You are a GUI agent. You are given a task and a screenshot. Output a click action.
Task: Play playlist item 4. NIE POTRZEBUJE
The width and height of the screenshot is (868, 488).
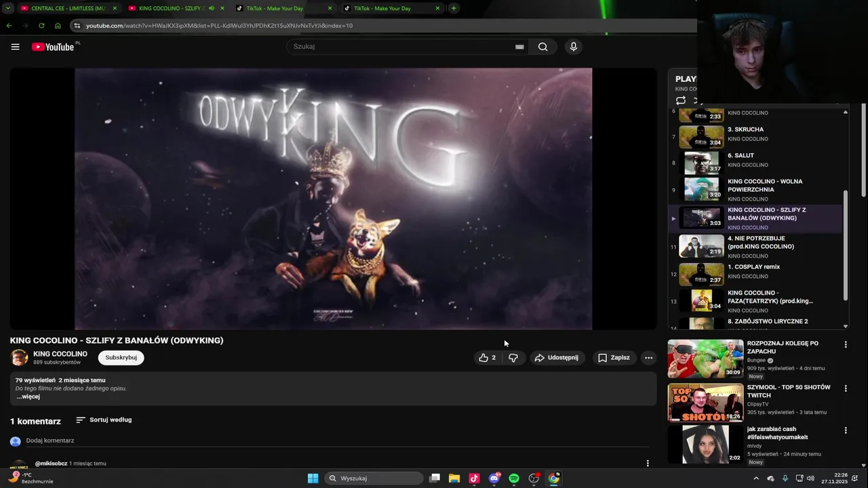756,247
